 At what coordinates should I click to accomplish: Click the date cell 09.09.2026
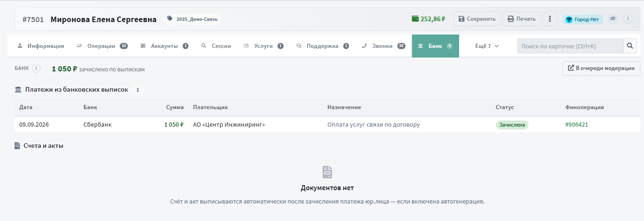point(34,124)
